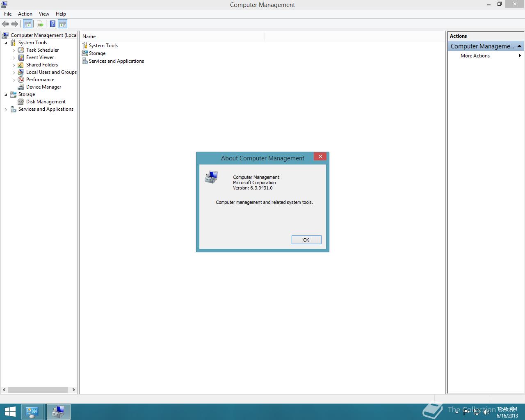Click the Name column header
Screen dimensions: 525x420
tap(172, 37)
